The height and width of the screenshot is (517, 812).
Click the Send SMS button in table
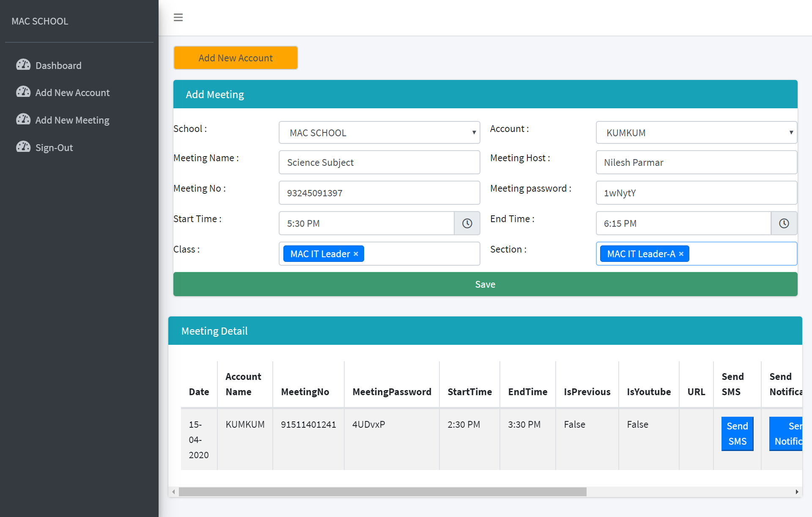pyautogui.click(x=737, y=434)
